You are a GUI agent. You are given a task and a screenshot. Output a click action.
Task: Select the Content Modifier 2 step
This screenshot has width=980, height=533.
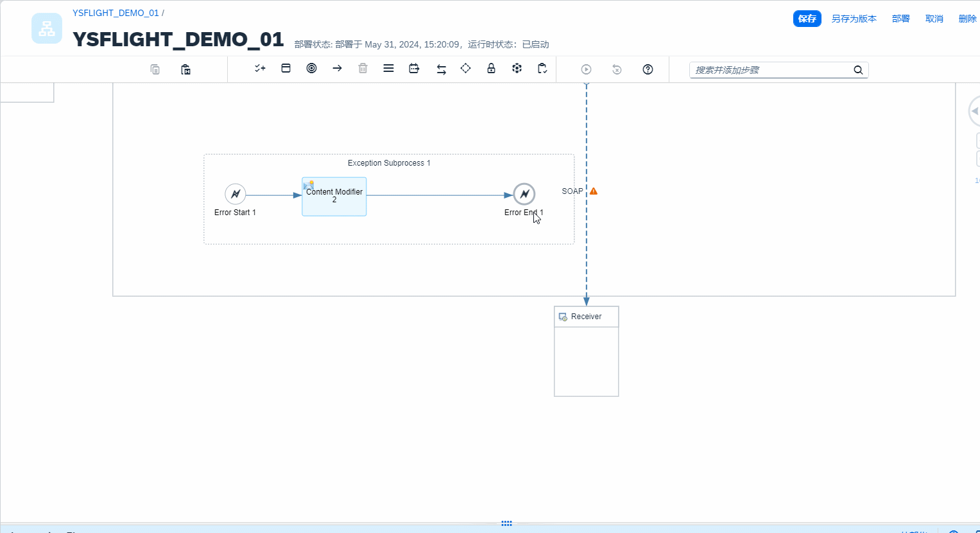(x=334, y=197)
